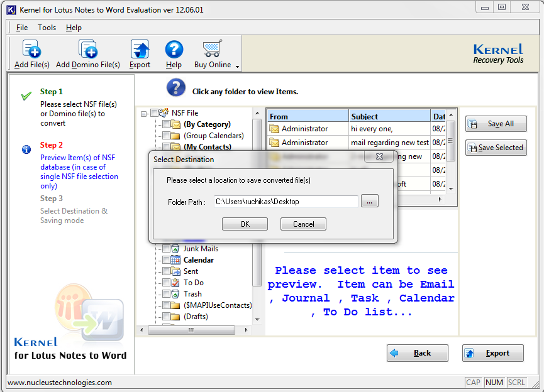Check the (By Category) folder checkbox
544x392 pixels.
pyautogui.click(x=166, y=124)
